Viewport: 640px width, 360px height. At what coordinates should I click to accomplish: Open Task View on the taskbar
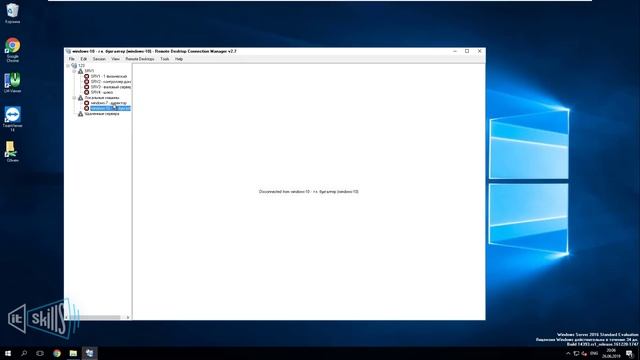(x=40, y=353)
